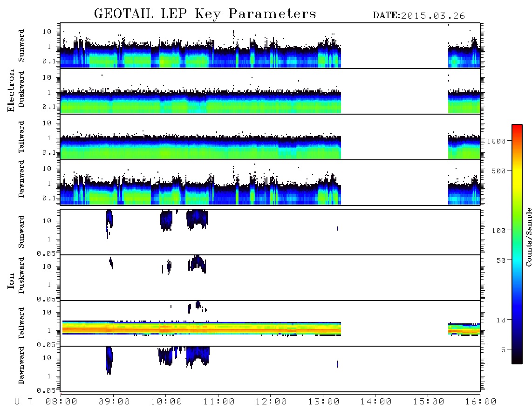
Task: Click the 13:00 time tick label
Action: [324, 402]
